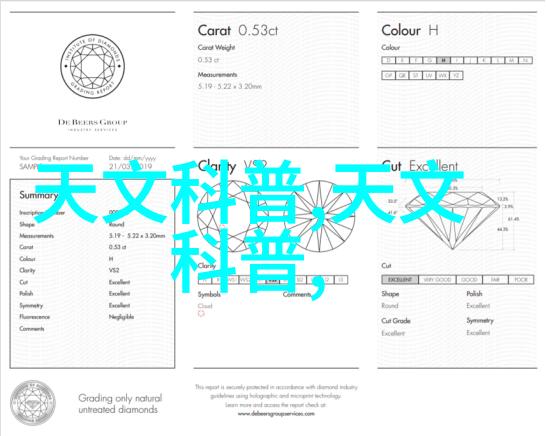Click the 'Round' value in Summary
The image size is (546, 436).
[x=117, y=224]
